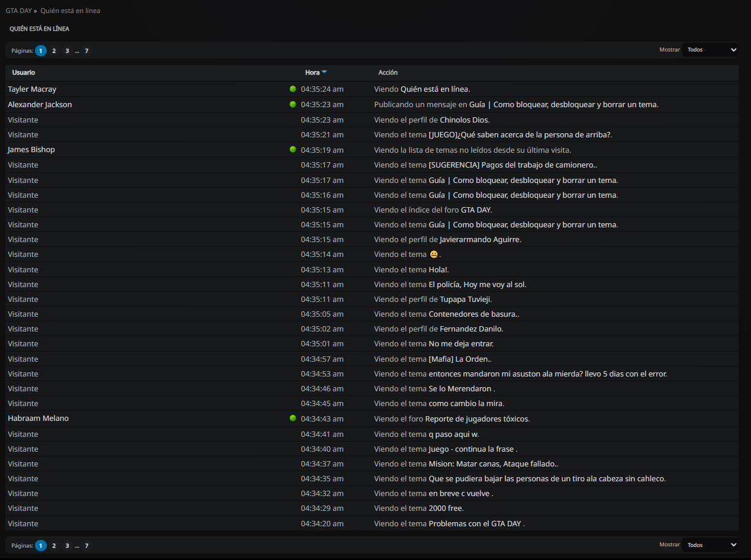The width and height of the screenshot is (751, 560).
Task: View the profile of Chinolos Dios
Action: click(x=463, y=120)
